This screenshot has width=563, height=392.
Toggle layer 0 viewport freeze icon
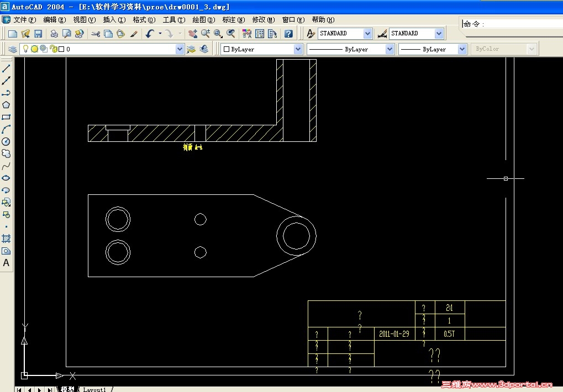pyautogui.click(x=44, y=49)
